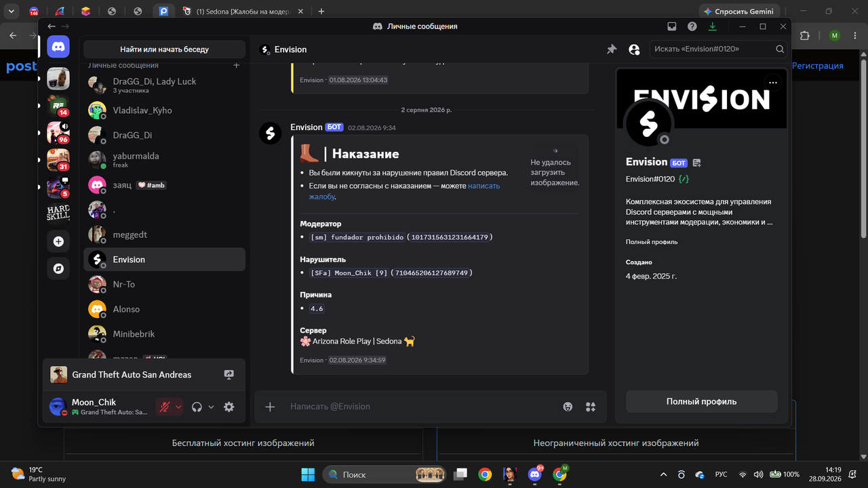Screen dimensions: 868x488
Task: Click slash-commands badge beside Envision#0120
Action: 684,179
